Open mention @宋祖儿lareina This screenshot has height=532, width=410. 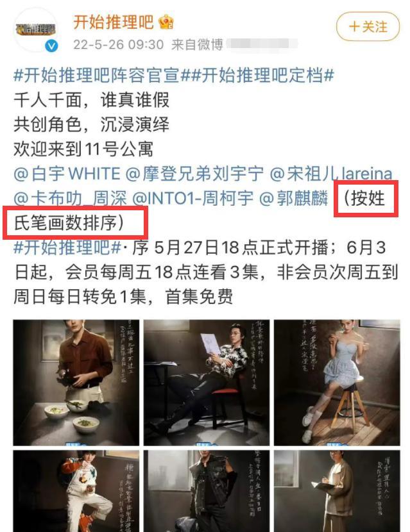[331, 174]
